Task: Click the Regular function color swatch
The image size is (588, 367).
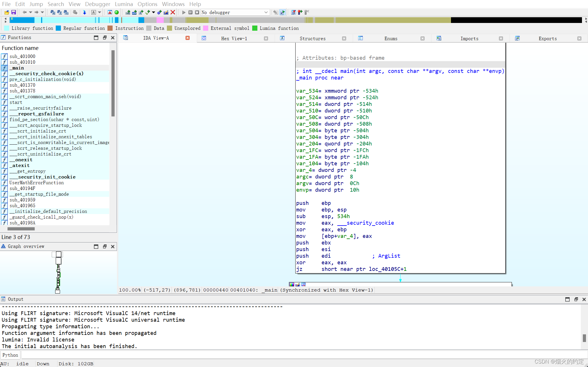Action: point(58,28)
